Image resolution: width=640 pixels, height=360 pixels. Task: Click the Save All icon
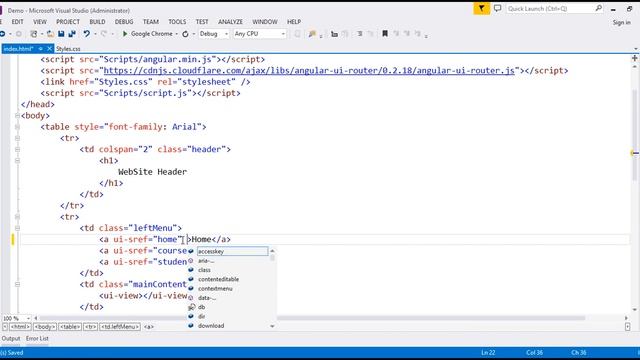coord(72,34)
